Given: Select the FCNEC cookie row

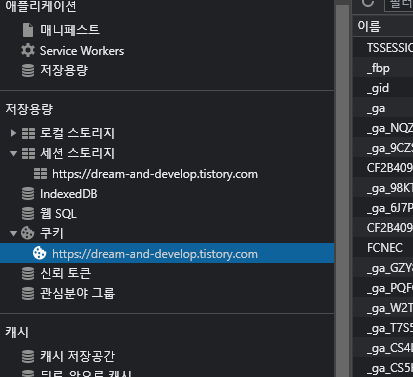Looking at the screenshot, I should tap(383, 248).
